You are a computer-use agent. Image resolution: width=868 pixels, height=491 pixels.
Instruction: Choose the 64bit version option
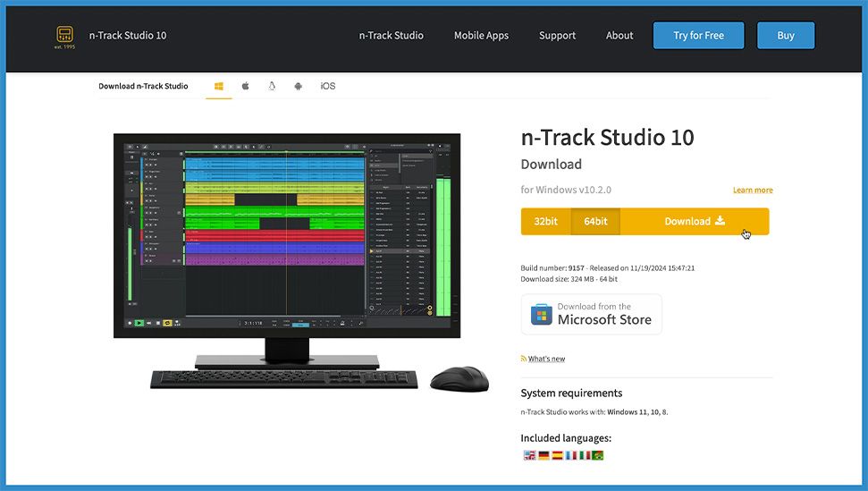point(595,222)
